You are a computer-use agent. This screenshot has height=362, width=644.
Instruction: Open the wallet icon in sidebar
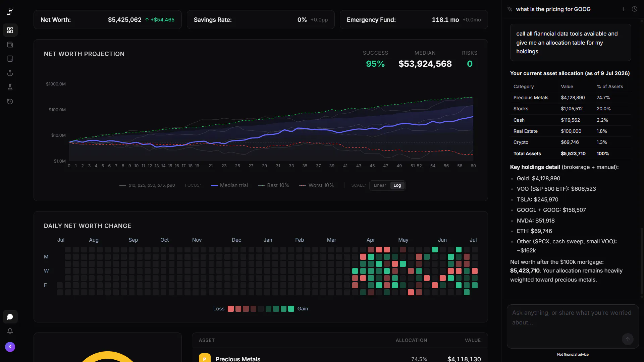pyautogui.click(x=10, y=45)
